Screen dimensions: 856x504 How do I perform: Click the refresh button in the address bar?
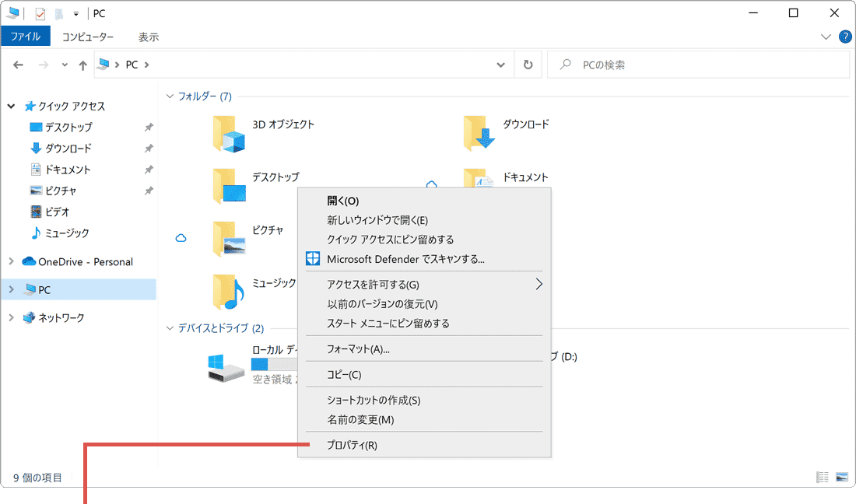(x=528, y=65)
